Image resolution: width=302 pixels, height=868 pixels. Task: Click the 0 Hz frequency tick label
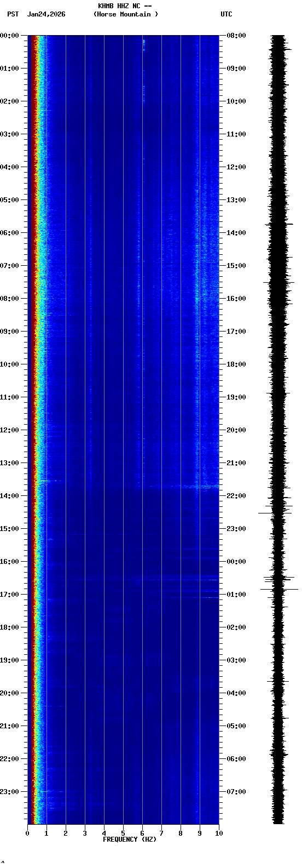click(27, 833)
